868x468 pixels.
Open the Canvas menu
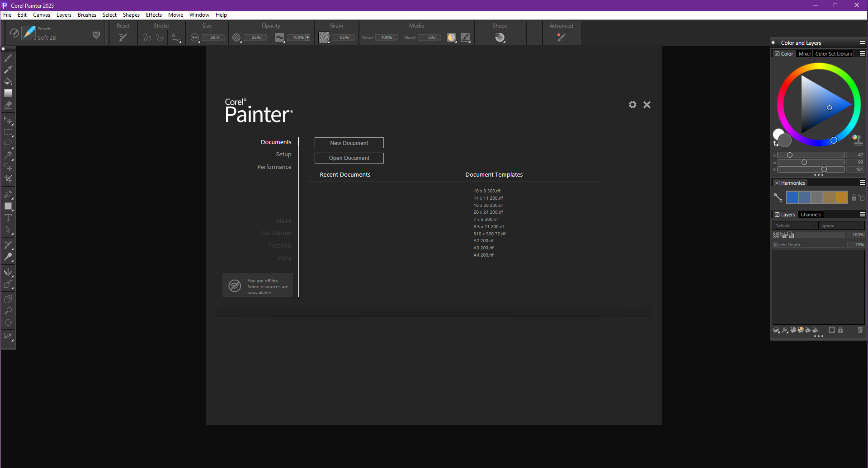42,15
